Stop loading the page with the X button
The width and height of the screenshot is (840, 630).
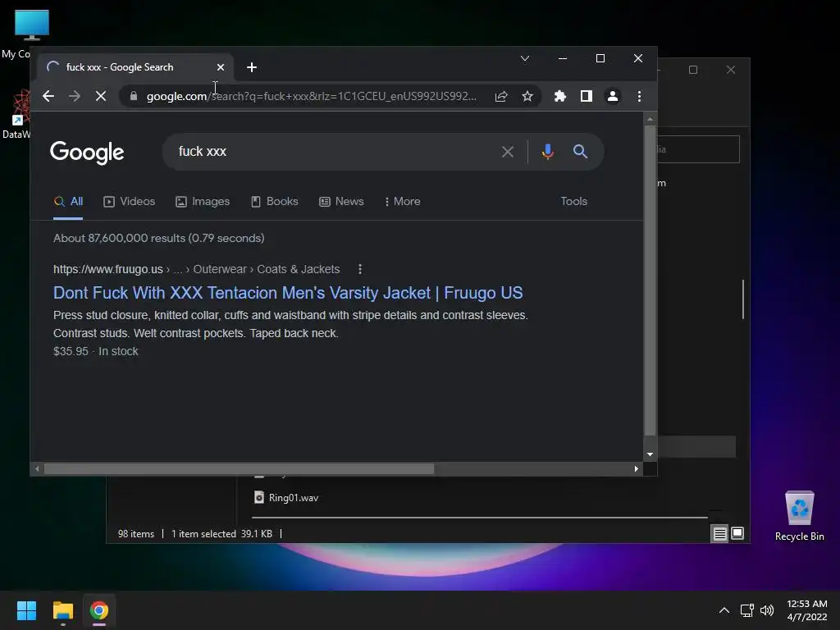(x=101, y=97)
